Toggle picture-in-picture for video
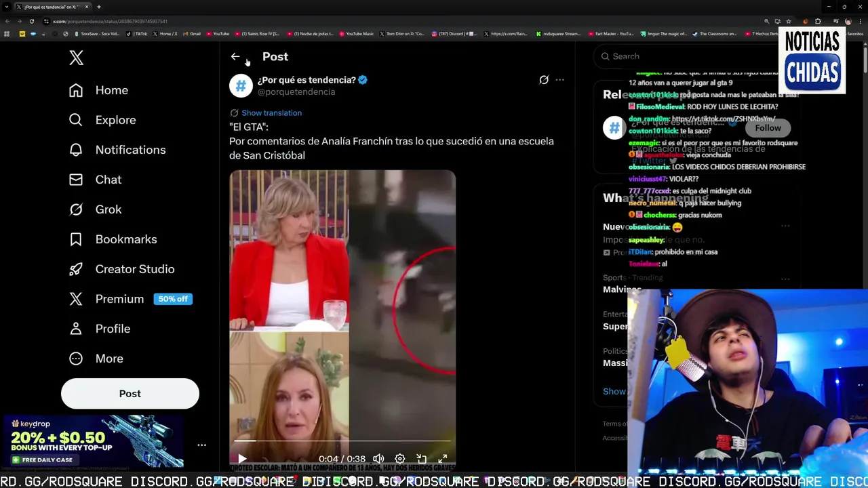This screenshot has height=488, width=868. pyautogui.click(x=421, y=459)
